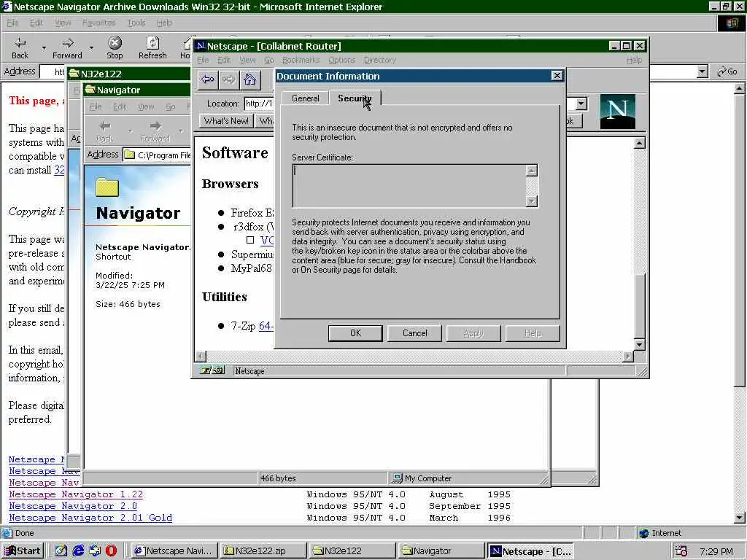Click the What's New! directory button in Netscape

pyautogui.click(x=226, y=121)
